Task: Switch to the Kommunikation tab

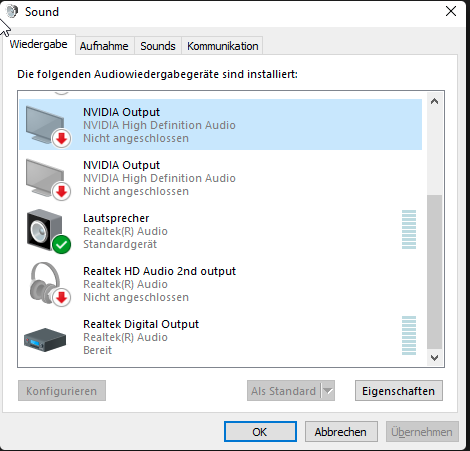Action: tap(223, 46)
